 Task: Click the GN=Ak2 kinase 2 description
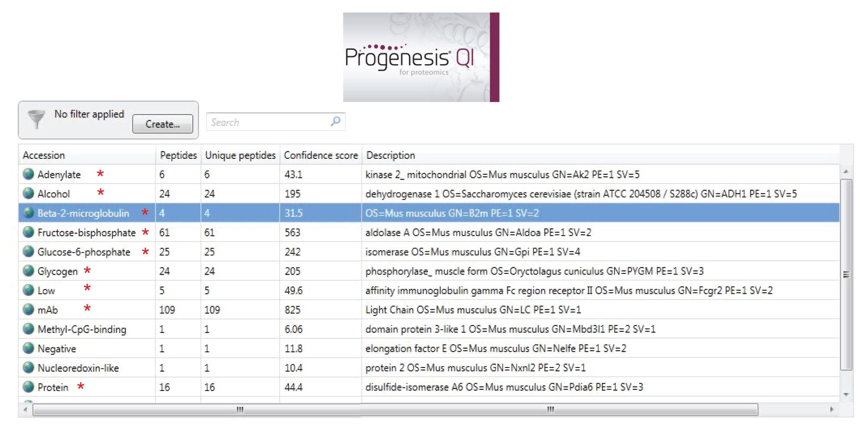502,174
